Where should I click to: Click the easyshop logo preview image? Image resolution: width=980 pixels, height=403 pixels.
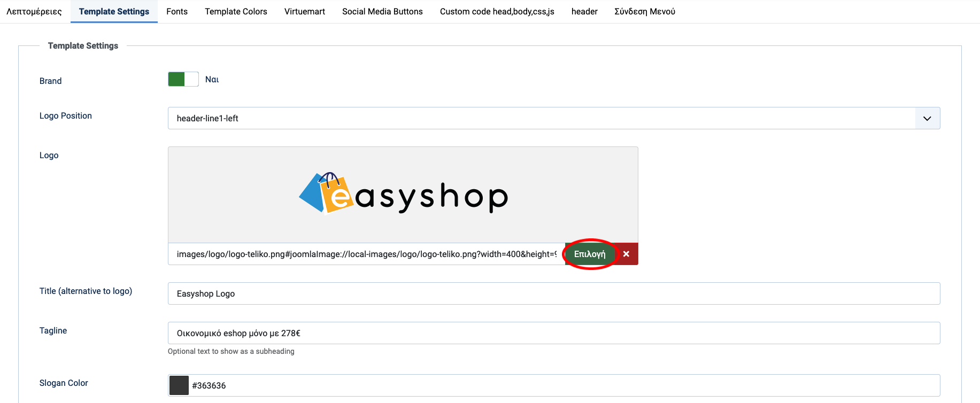click(x=403, y=195)
